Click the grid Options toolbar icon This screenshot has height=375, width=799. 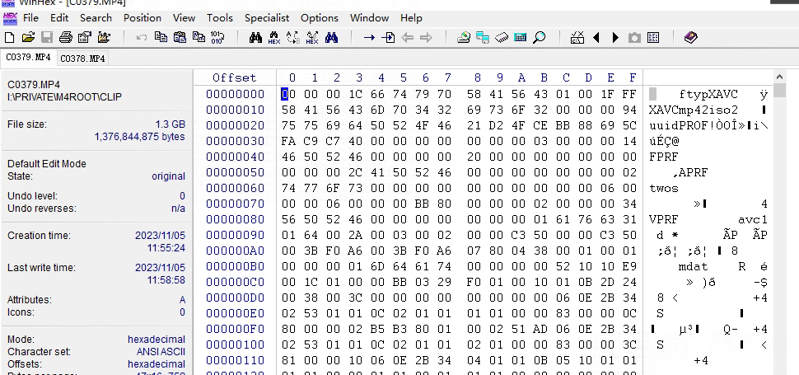pos(653,37)
